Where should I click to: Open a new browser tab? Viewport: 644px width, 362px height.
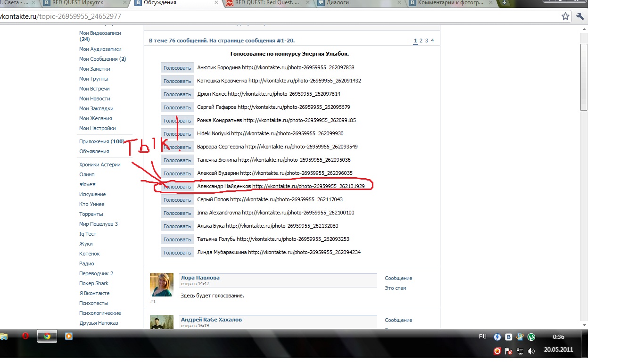coord(504,3)
